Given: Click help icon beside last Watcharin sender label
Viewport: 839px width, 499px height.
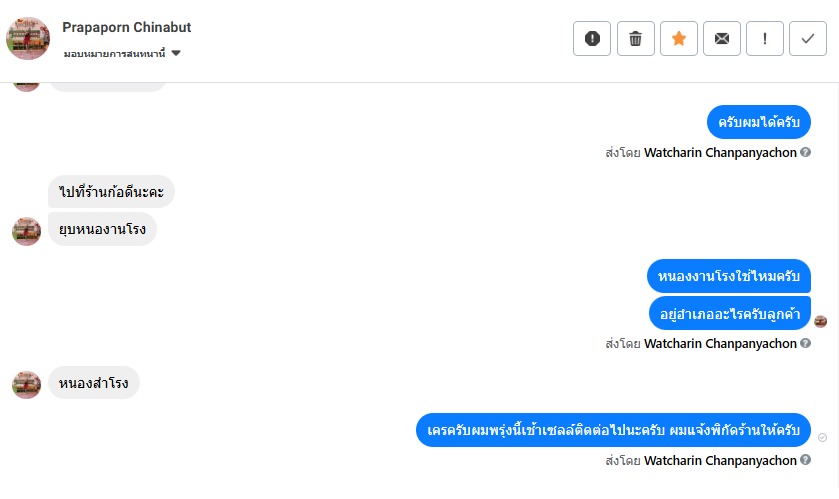Looking at the screenshot, I should tap(805, 461).
